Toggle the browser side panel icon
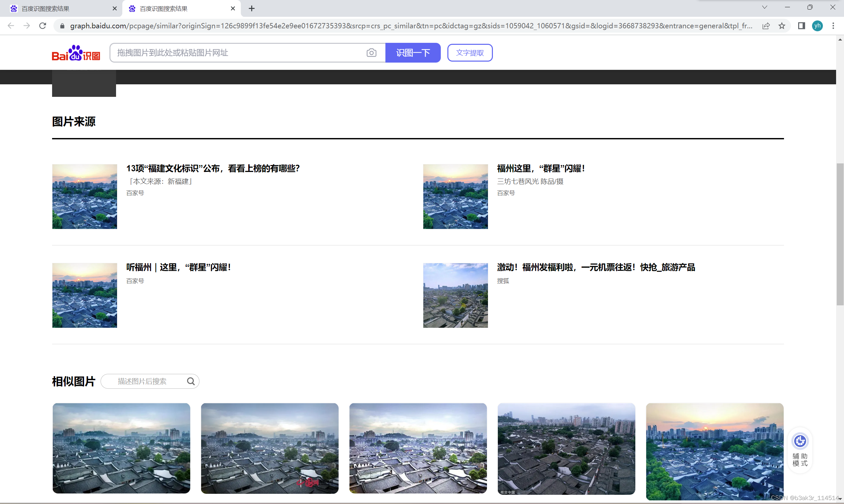Screen dimensions: 844x504 pos(801,26)
